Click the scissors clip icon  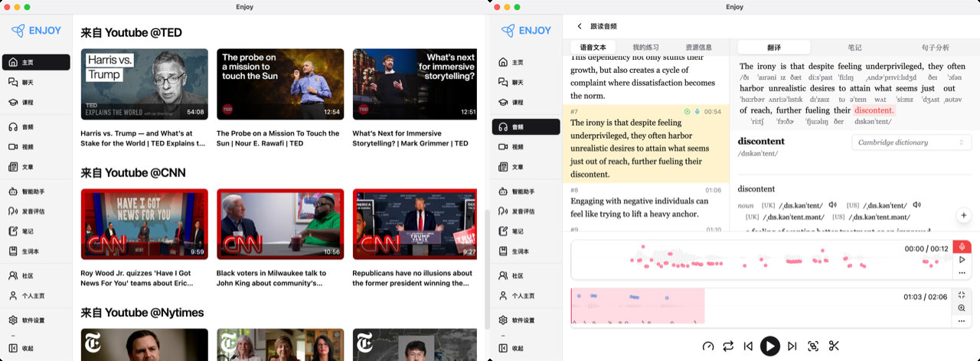coord(834,346)
